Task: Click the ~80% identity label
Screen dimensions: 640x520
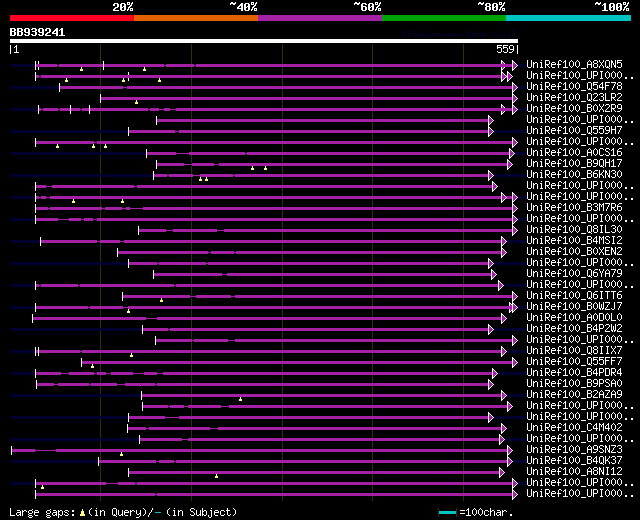Action: pos(491,7)
